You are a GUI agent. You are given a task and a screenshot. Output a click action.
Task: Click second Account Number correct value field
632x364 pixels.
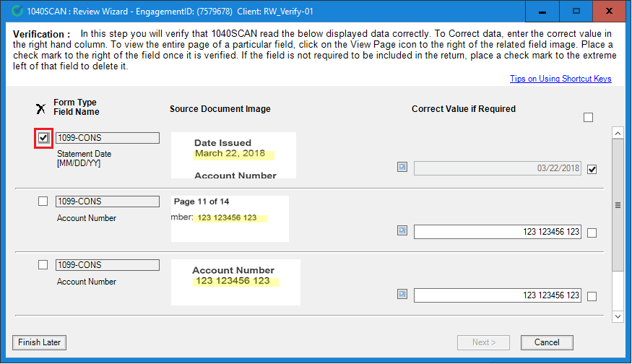[498, 295]
